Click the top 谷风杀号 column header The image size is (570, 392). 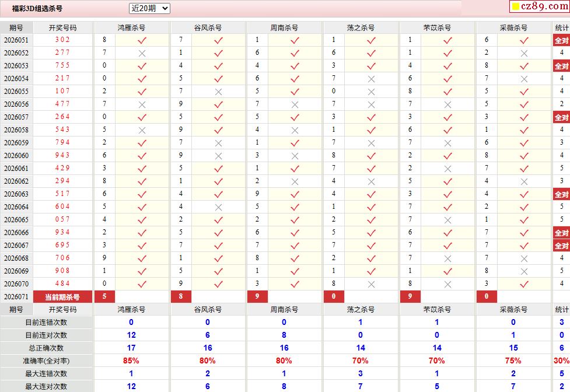[x=208, y=27]
